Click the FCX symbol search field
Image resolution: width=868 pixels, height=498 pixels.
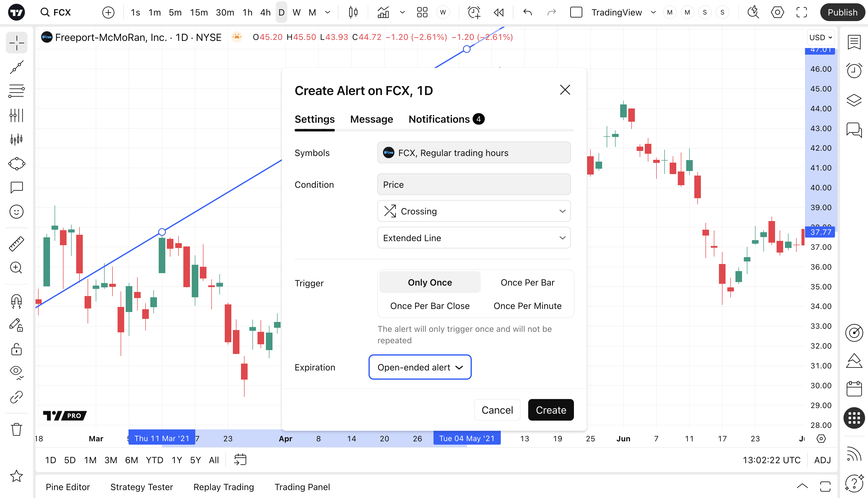(x=55, y=13)
